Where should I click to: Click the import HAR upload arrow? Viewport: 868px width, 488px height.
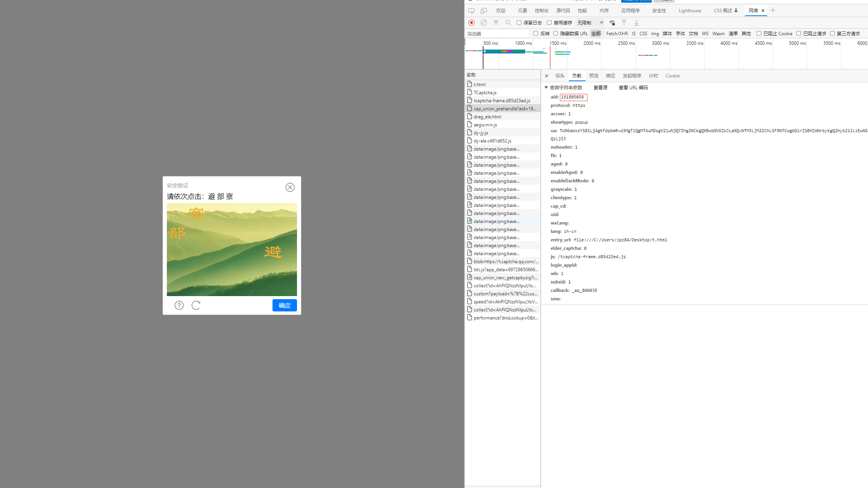pos(624,23)
